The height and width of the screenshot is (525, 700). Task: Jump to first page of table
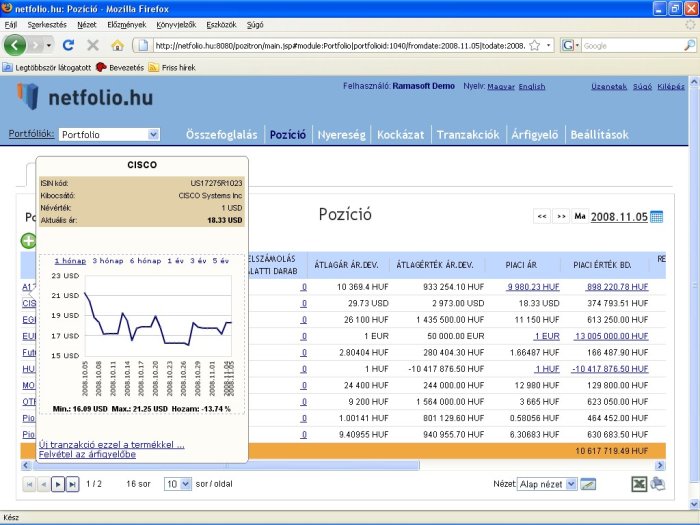29,484
